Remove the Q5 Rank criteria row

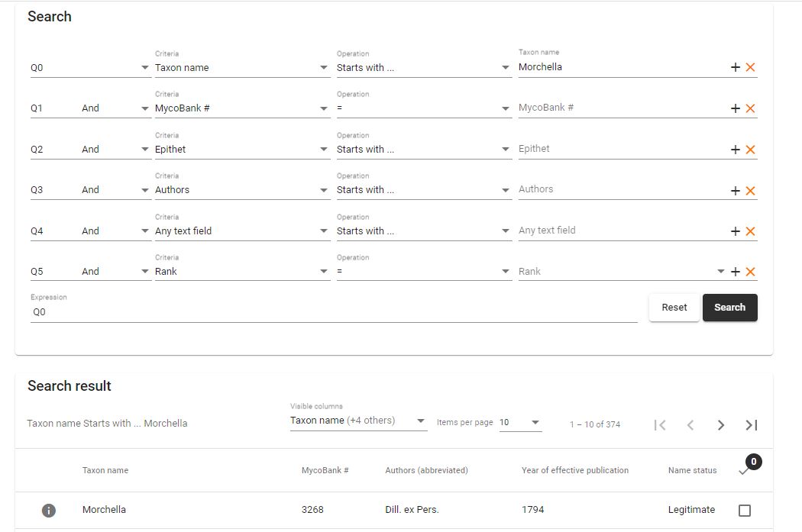[x=750, y=272]
